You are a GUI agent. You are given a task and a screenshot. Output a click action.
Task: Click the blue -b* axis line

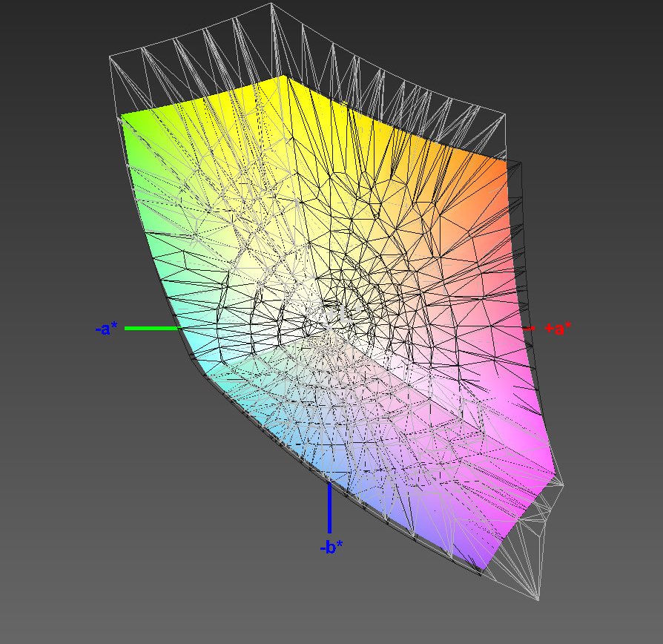pyautogui.click(x=330, y=508)
